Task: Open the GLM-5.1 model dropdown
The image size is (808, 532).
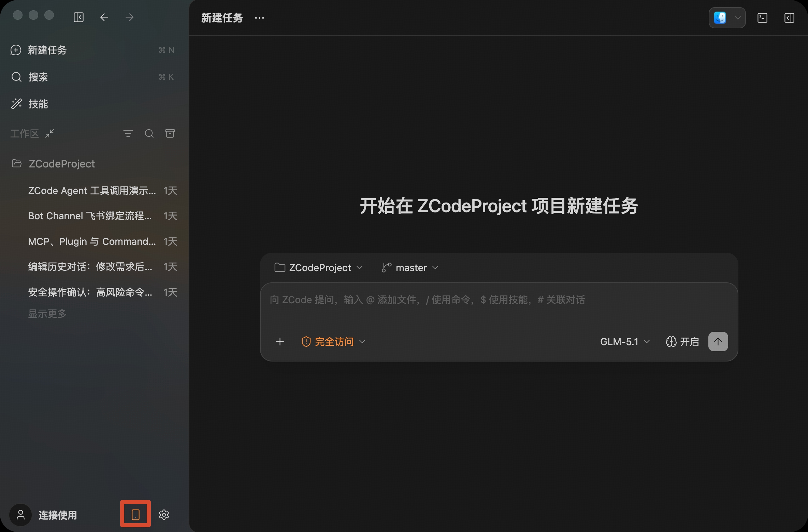Action: click(x=625, y=341)
